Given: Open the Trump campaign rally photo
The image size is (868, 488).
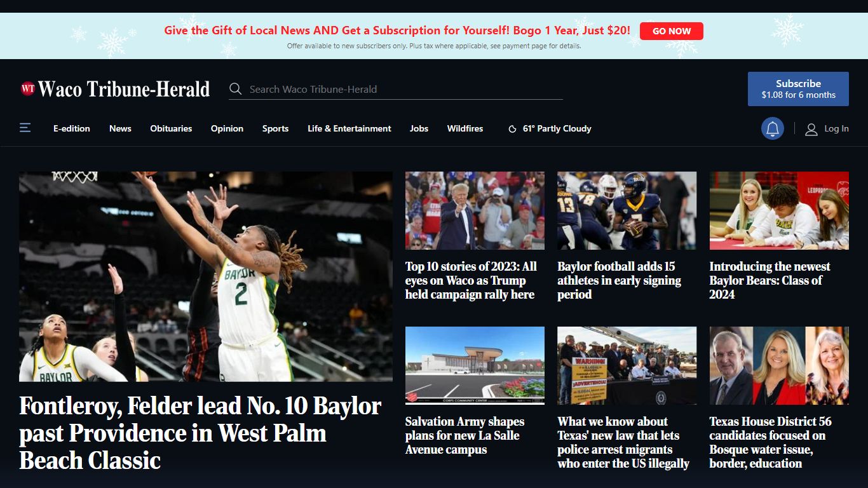Looking at the screenshot, I should [475, 210].
